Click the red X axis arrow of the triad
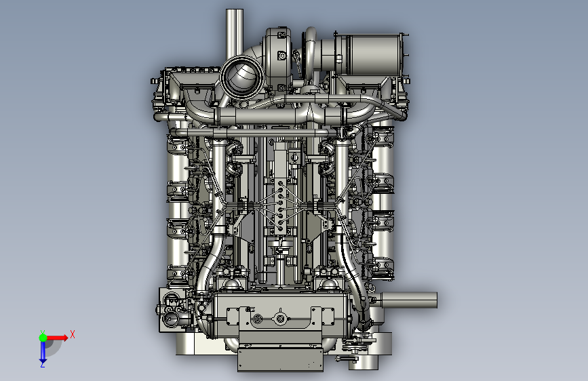 click(x=57, y=338)
